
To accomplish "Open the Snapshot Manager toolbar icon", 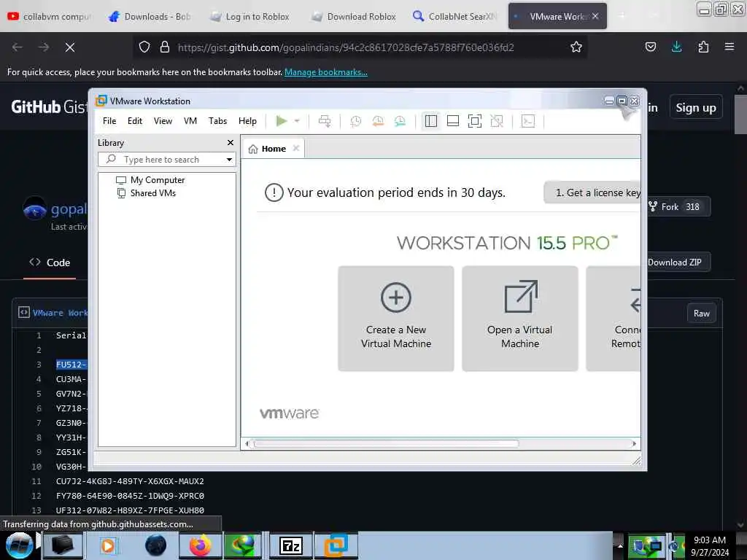I will [x=400, y=121].
